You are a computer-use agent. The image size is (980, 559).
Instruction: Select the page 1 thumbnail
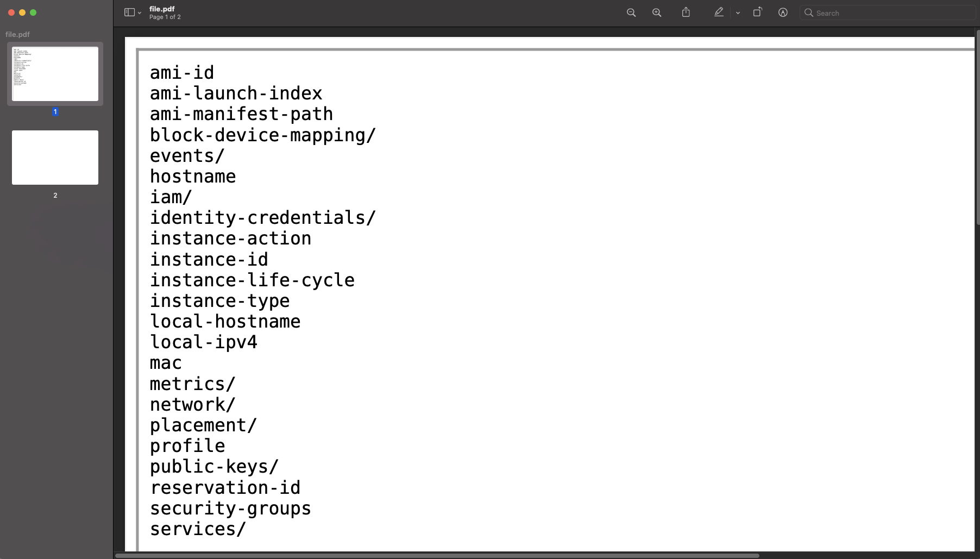pyautogui.click(x=54, y=74)
